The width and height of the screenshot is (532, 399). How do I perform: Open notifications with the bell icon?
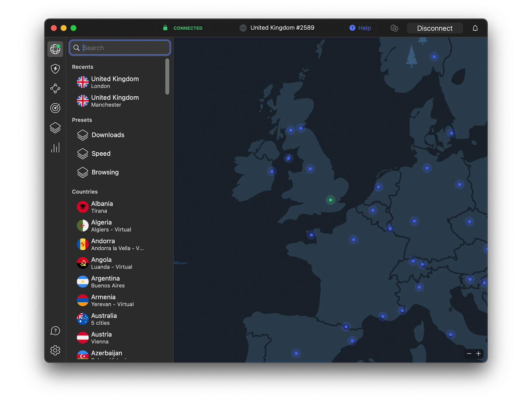(x=475, y=28)
